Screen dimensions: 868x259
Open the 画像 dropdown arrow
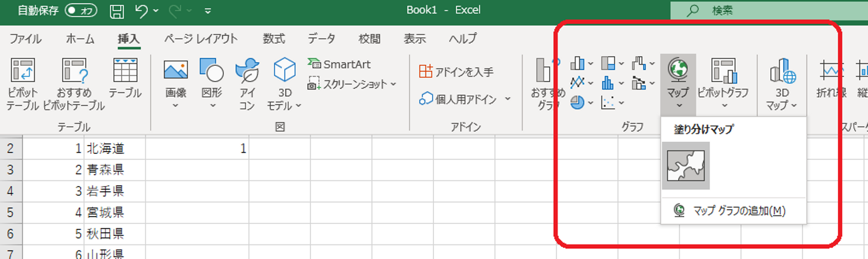pyautogui.click(x=176, y=106)
